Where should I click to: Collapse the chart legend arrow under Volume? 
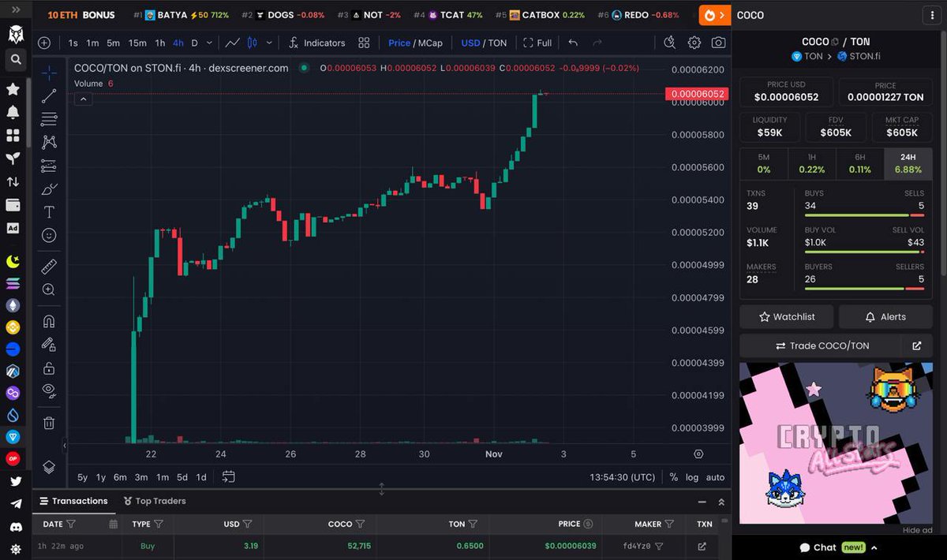(x=84, y=99)
